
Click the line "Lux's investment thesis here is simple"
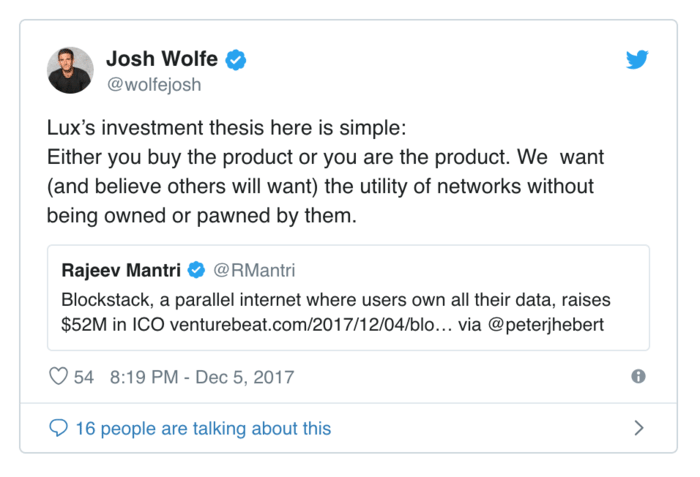coord(215,130)
